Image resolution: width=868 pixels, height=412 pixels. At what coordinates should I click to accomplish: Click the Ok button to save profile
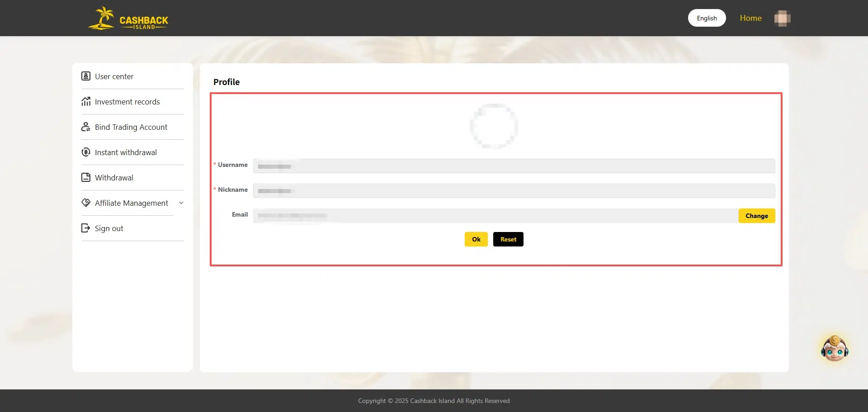pos(476,239)
